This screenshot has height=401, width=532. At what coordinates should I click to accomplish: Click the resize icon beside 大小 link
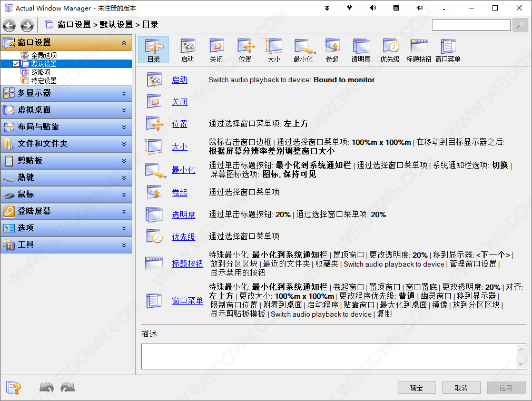(154, 146)
